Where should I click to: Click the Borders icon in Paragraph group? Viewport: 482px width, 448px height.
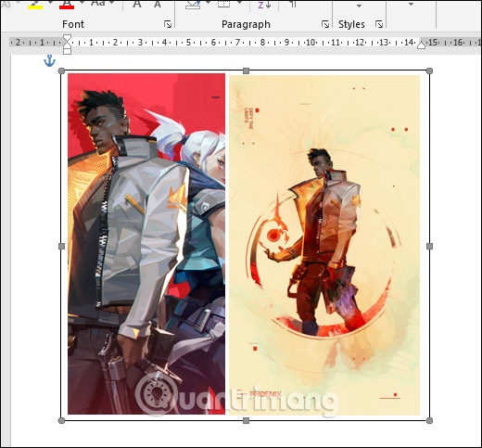click(223, 4)
